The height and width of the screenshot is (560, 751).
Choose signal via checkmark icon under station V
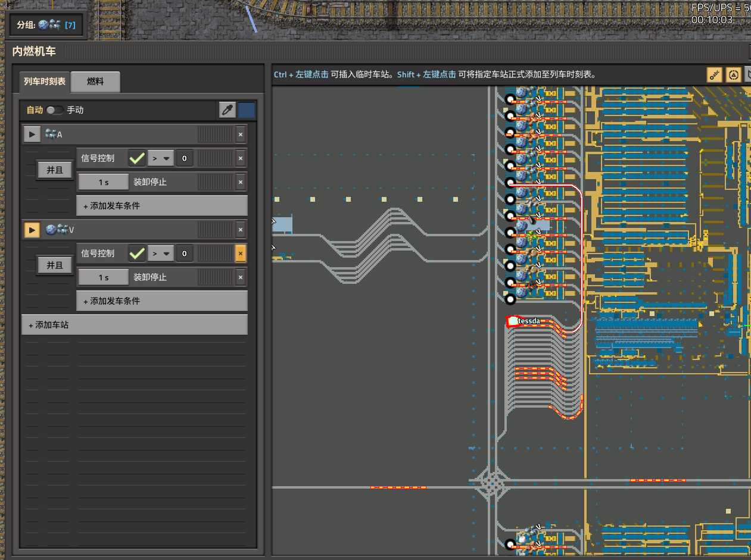pyautogui.click(x=137, y=254)
